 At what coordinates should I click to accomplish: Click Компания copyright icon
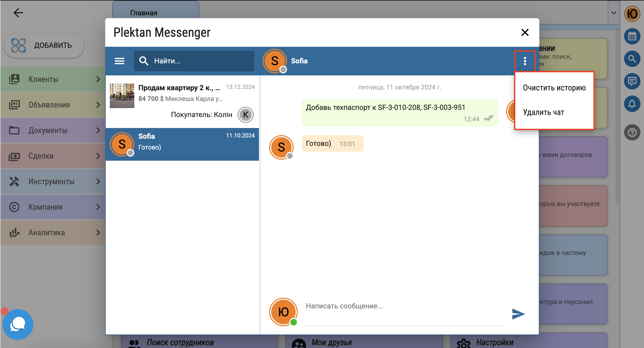point(14,207)
